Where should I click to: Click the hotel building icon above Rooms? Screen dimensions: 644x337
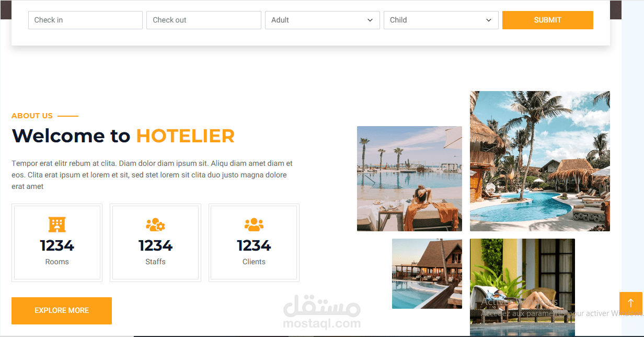click(57, 224)
